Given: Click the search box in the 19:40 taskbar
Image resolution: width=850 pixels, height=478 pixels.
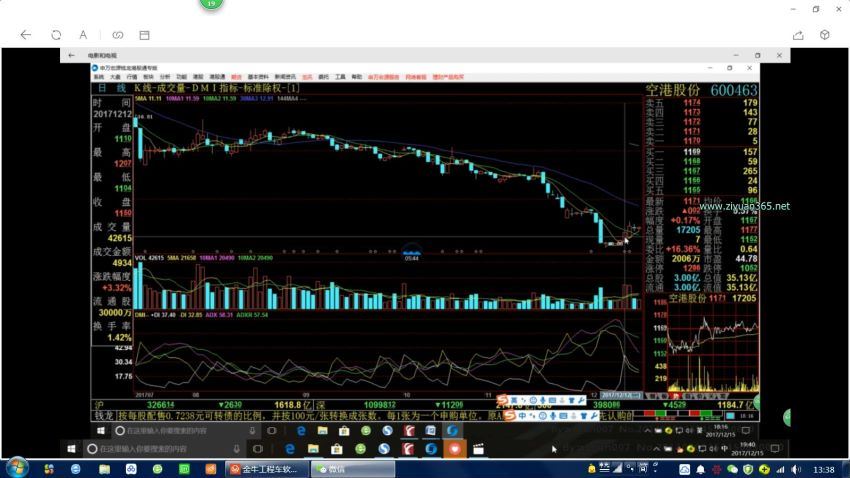Looking at the screenshot, I should click(x=164, y=449).
